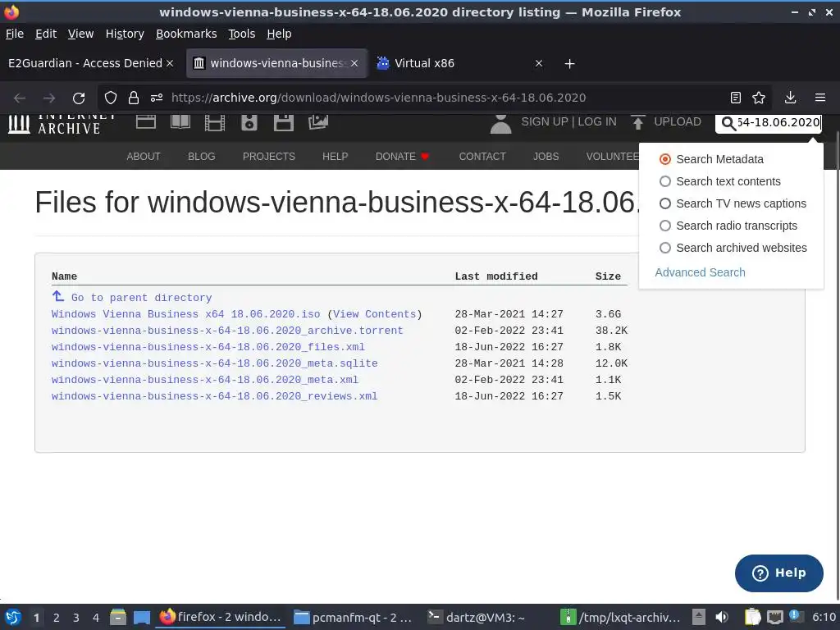The image size is (840, 630).
Task: Bookmark this page with the star
Action: pyautogui.click(x=759, y=98)
